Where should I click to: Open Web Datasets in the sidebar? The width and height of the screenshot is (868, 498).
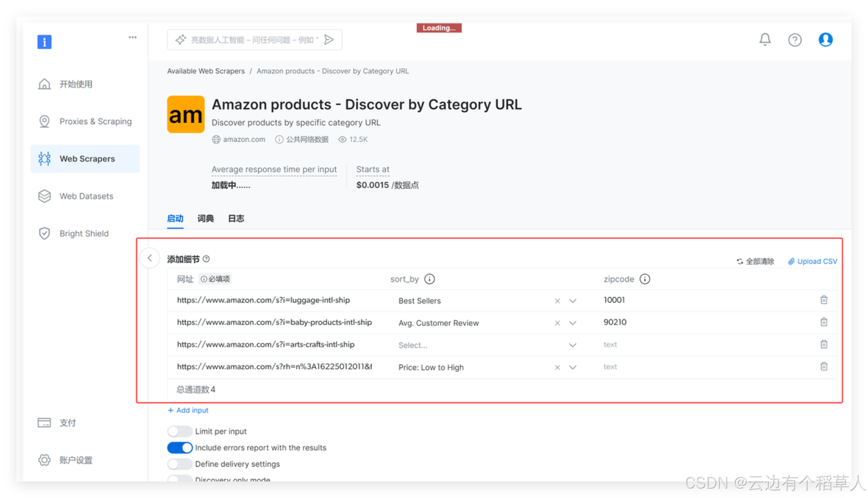pyautogui.click(x=85, y=196)
